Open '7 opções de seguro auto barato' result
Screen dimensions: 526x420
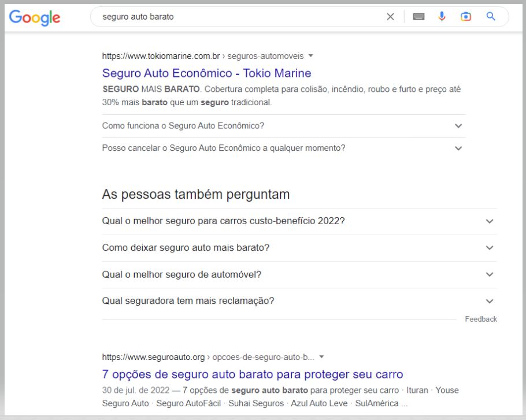pyautogui.click(x=252, y=374)
